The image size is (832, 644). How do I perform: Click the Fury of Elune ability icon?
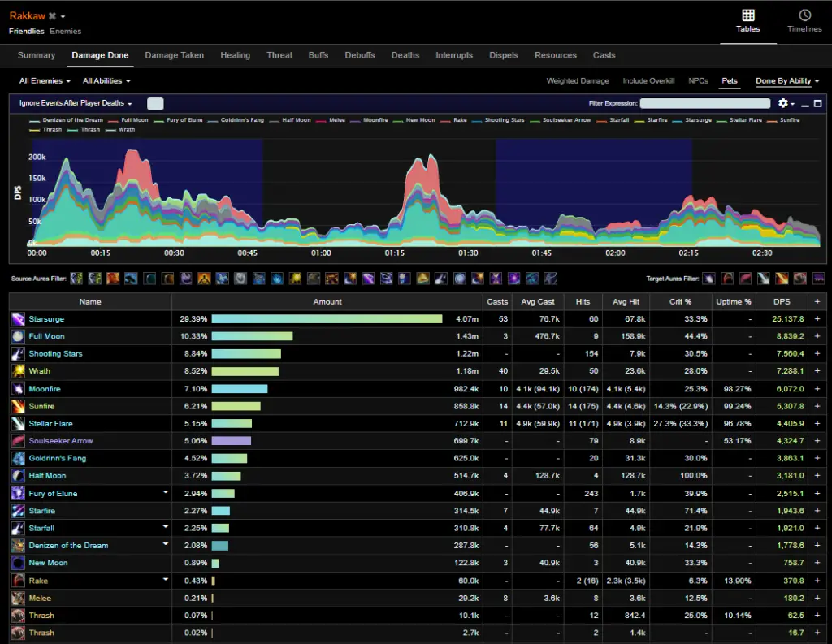point(18,493)
